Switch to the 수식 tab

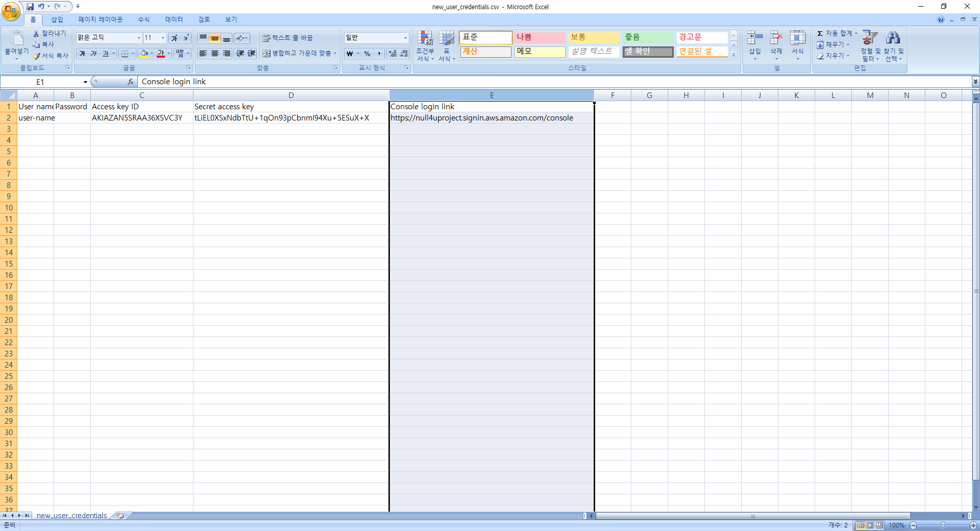pos(144,19)
